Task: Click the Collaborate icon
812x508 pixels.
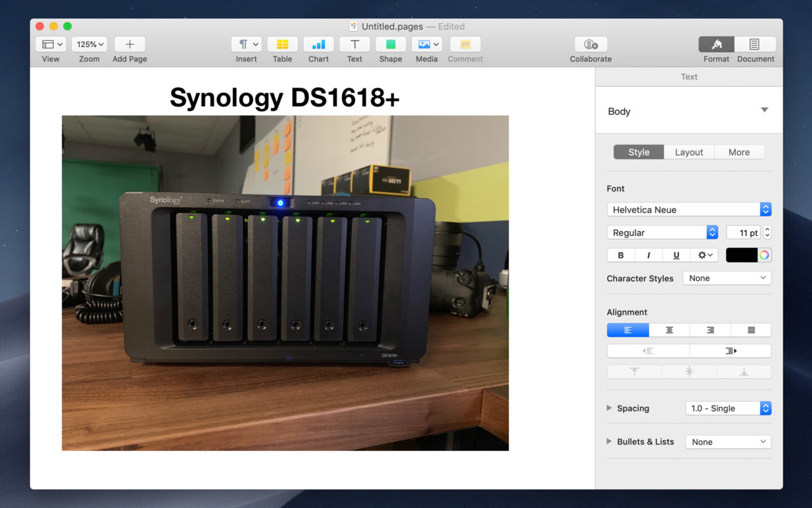Action: pos(591,44)
